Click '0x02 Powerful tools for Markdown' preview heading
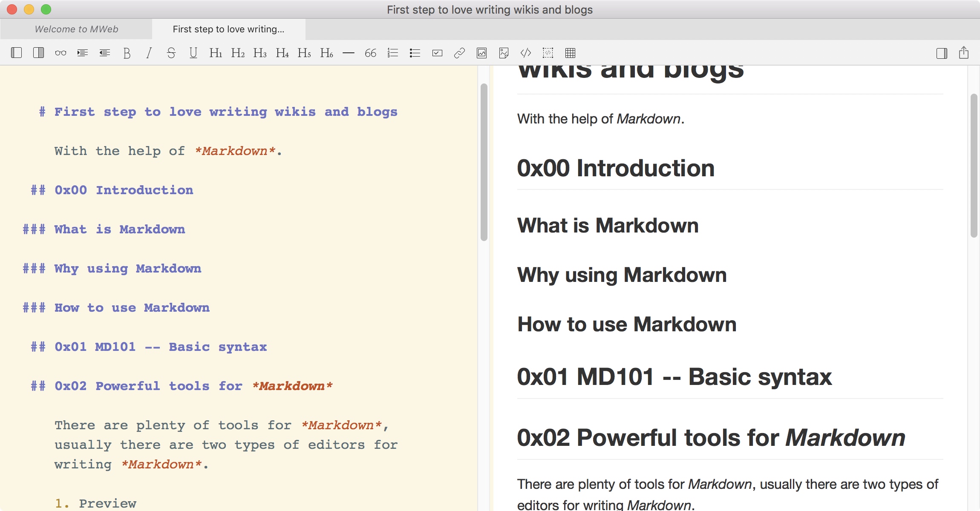Image resolution: width=980 pixels, height=511 pixels. (711, 438)
